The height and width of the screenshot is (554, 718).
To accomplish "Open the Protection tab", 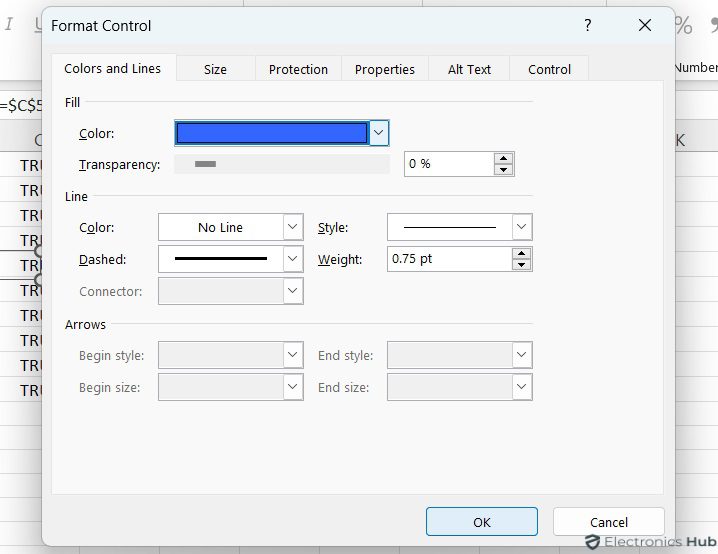I will point(298,69).
